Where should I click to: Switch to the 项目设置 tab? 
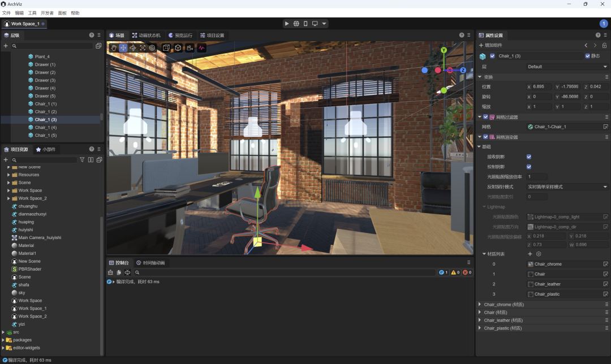[x=212, y=35]
